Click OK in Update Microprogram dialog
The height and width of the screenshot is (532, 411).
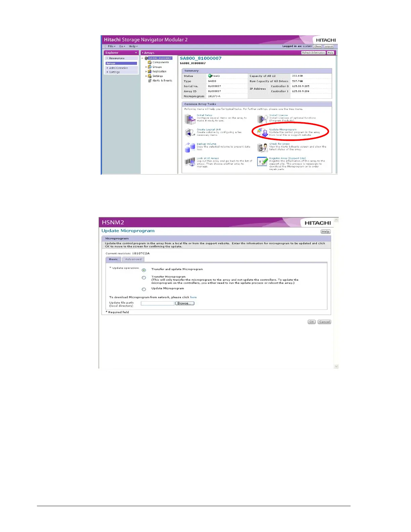tap(312, 322)
